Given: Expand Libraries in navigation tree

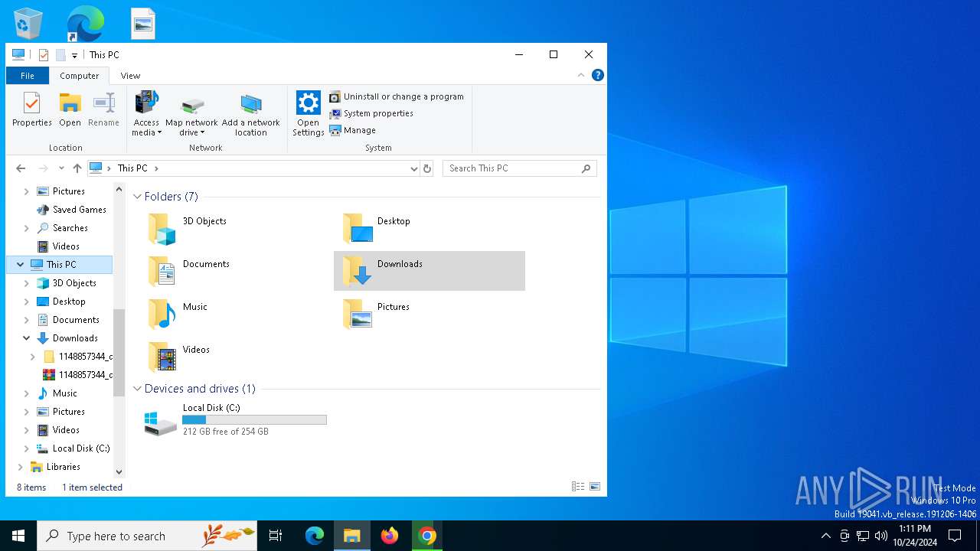Looking at the screenshot, I should coord(21,467).
